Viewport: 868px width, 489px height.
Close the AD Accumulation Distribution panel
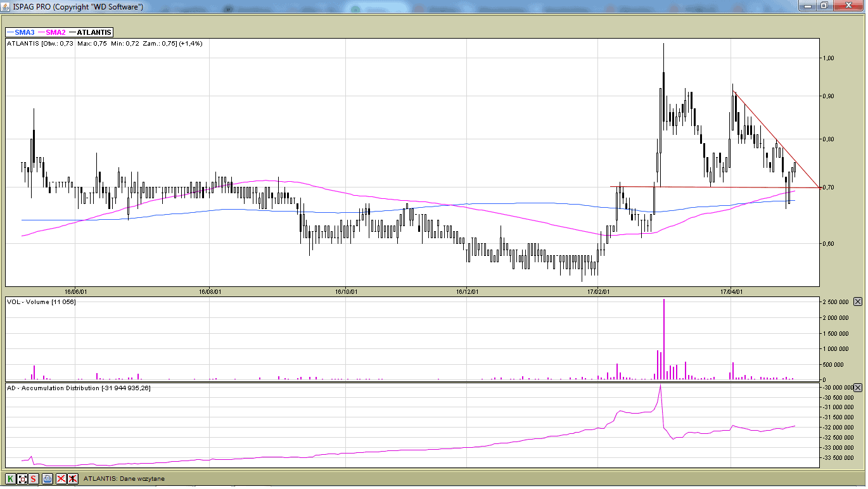click(858, 387)
